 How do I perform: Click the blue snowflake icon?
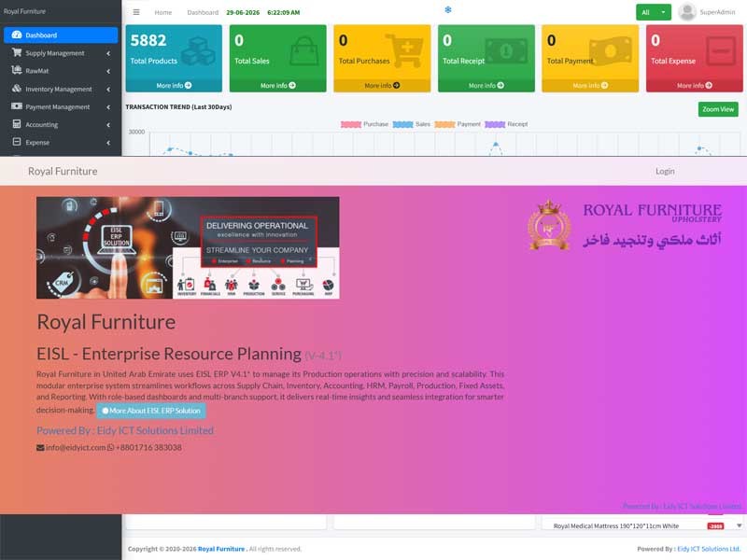[x=448, y=9]
